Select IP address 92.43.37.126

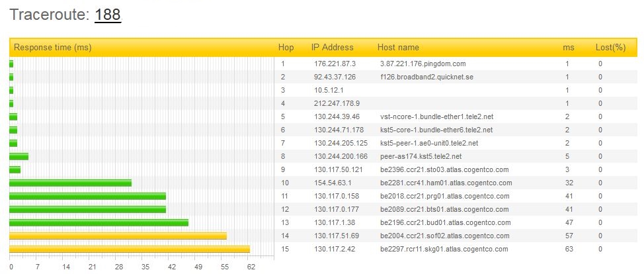click(335, 77)
